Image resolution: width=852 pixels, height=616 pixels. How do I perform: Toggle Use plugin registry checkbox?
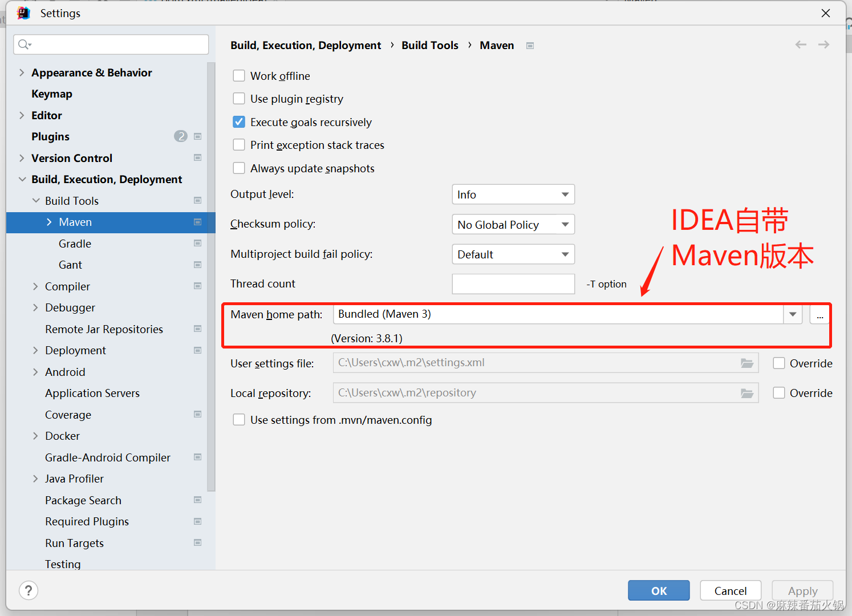[239, 99]
